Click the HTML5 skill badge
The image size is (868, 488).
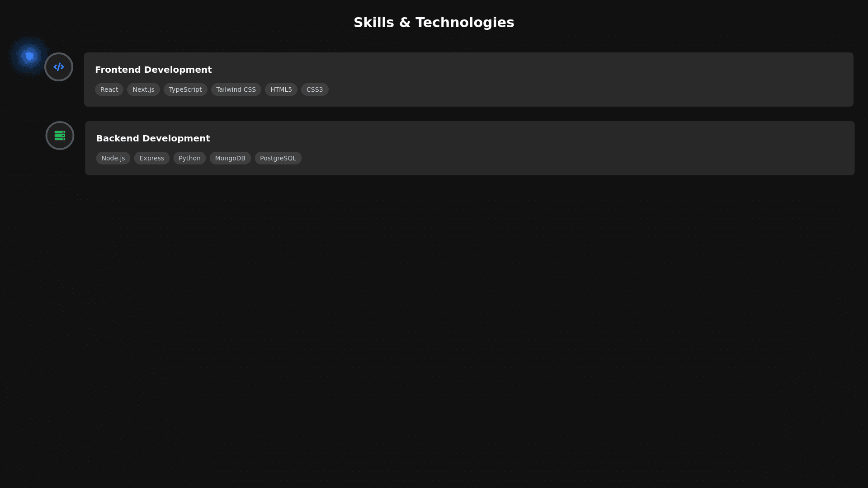pos(281,89)
